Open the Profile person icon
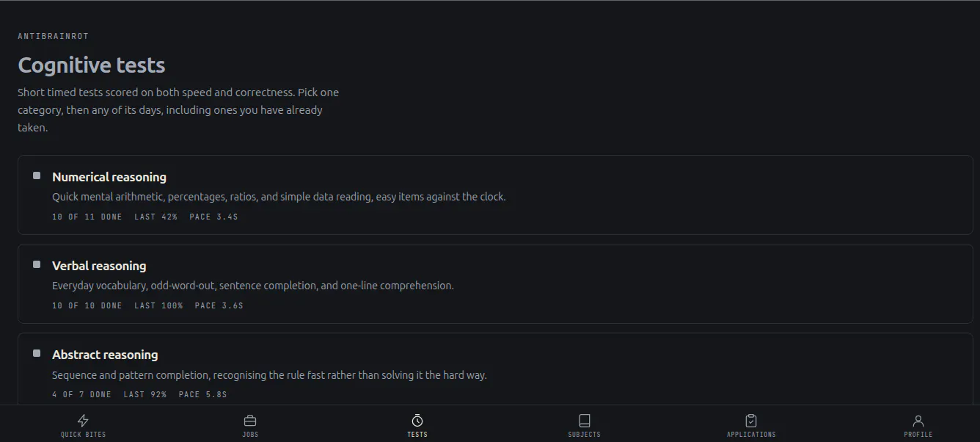Screen dimensions: 980x442 coord(918,421)
